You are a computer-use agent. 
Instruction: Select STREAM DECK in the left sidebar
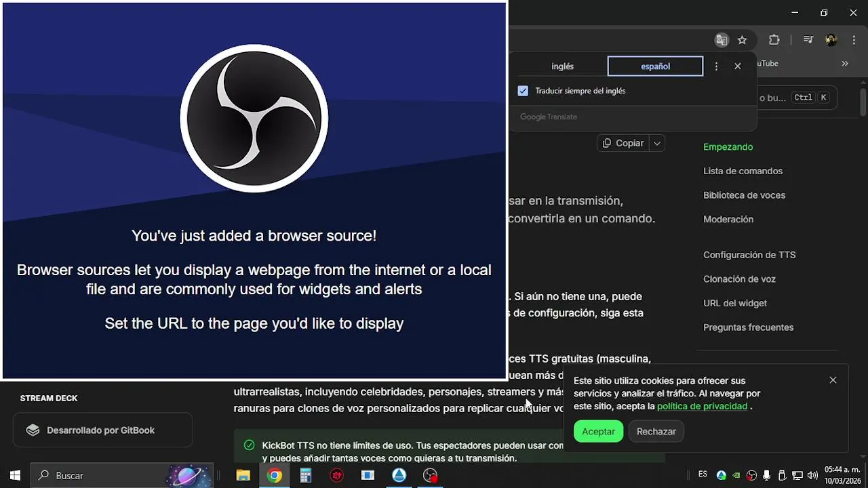tap(49, 399)
